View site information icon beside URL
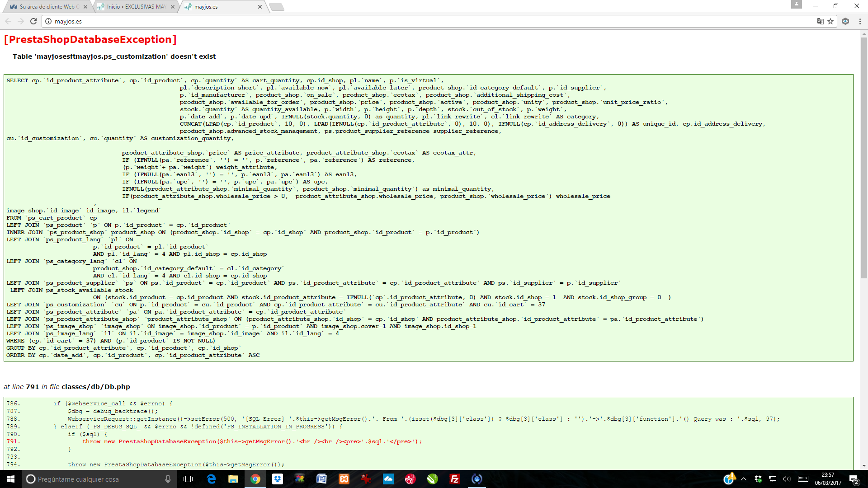 pyautogui.click(x=48, y=21)
